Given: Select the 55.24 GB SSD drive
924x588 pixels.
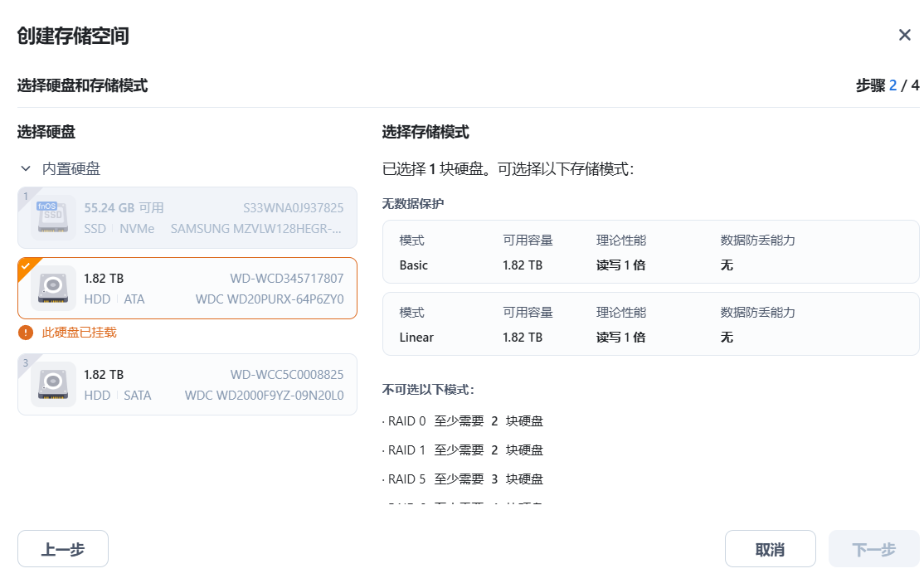Looking at the screenshot, I should [x=186, y=217].
